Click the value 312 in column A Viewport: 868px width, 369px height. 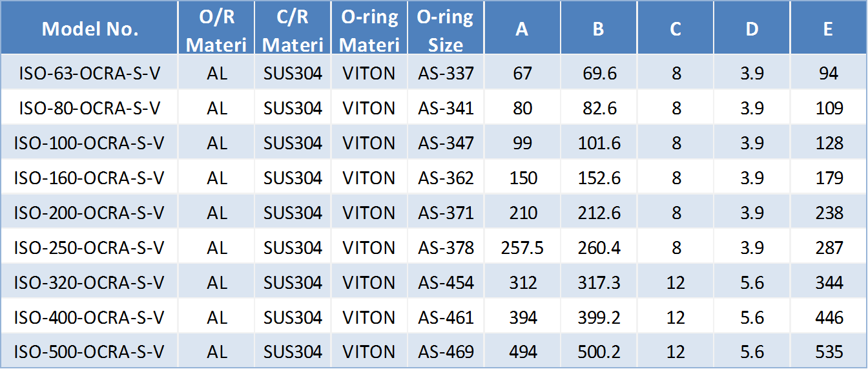[x=522, y=282]
